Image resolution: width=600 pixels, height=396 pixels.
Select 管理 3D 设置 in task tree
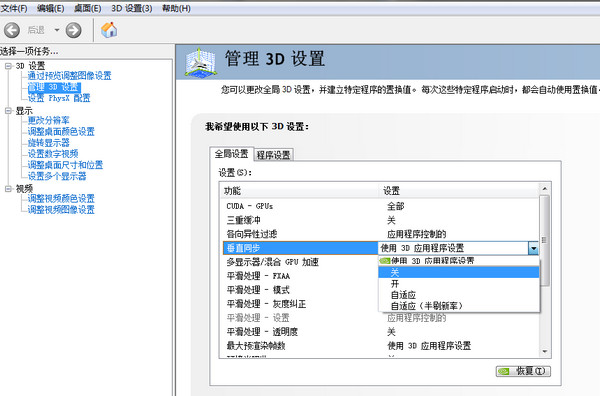(x=54, y=87)
